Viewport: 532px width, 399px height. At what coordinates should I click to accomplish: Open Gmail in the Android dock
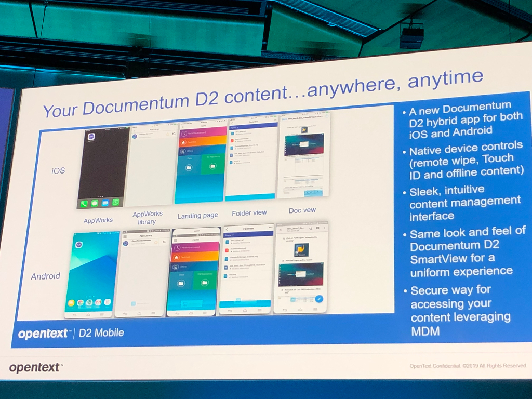(98, 302)
